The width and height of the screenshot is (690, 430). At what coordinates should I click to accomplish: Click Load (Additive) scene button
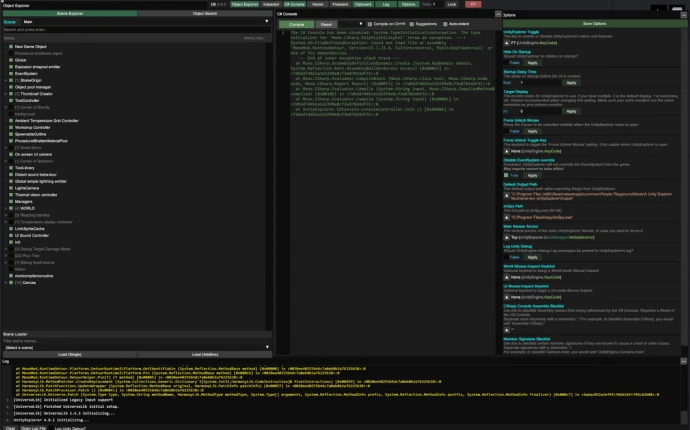point(205,354)
